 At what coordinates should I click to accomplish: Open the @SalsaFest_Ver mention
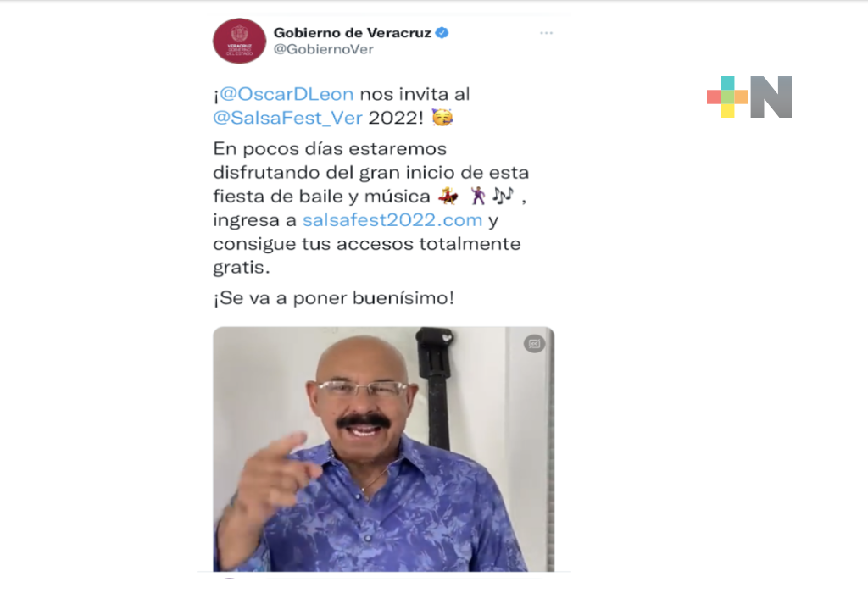click(x=288, y=118)
